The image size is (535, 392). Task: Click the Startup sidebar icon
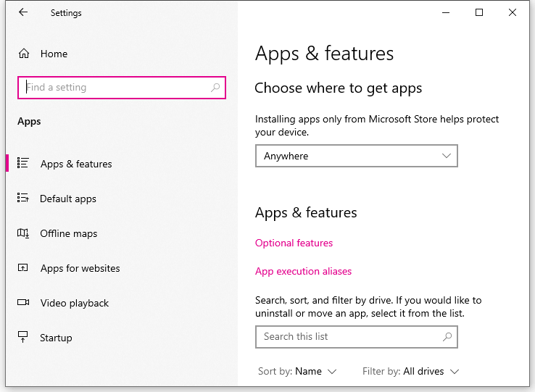23,337
